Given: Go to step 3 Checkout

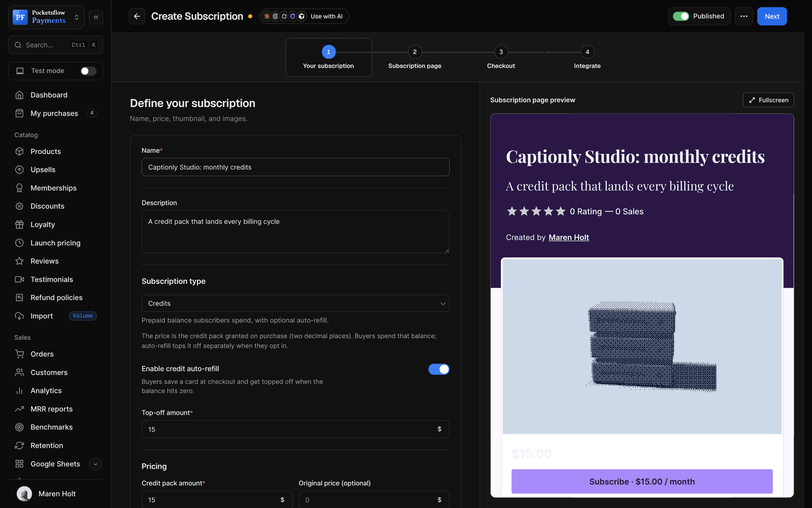Looking at the screenshot, I should point(501,58).
